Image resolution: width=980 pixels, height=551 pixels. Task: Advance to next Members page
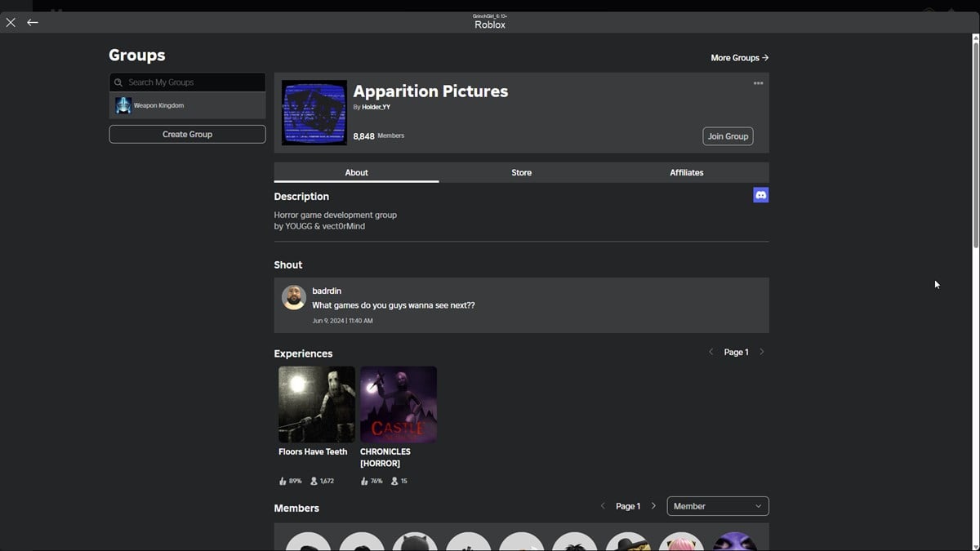(653, 506)
